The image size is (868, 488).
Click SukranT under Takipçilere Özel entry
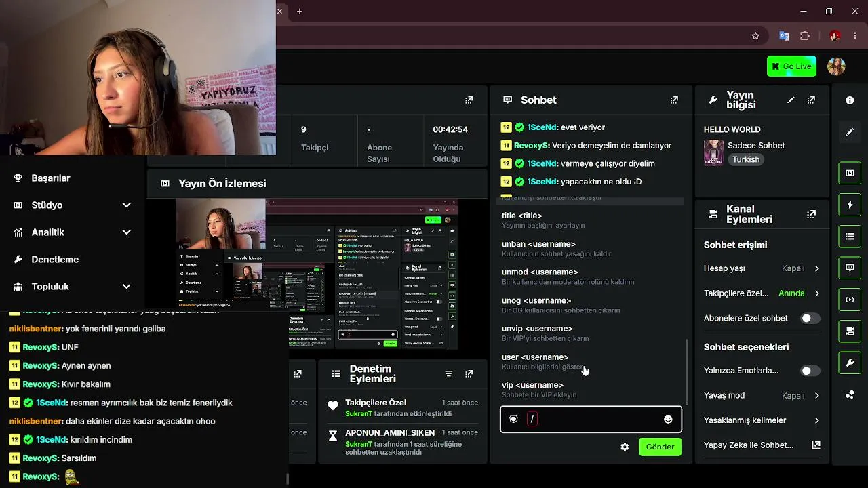[359, 414]
